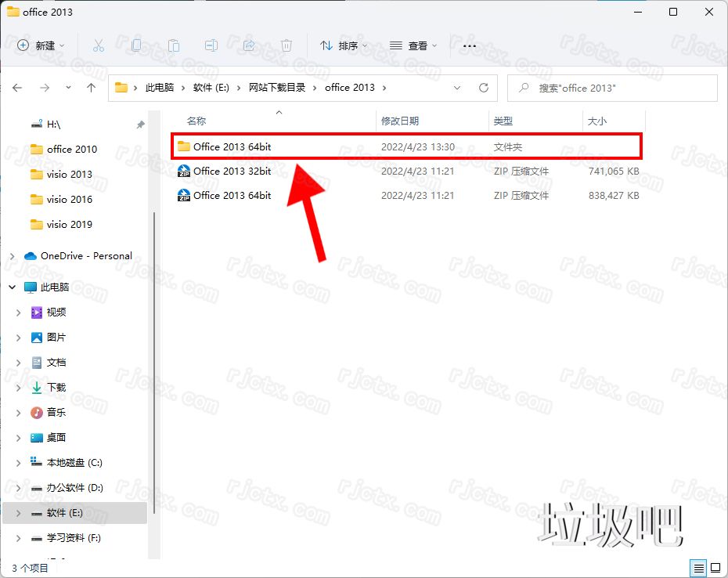This screenshot has width=728, height=578.
Task: Switch to large thumbnails view at bottom right
Action: [x=715, y=568]
